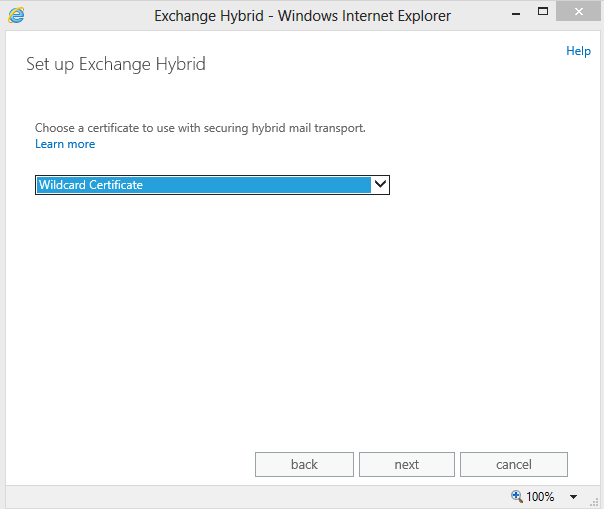Cancel the hybrid setup wizard
The width and height of the screenshot is (604, 509).
[x=514, y=464]
